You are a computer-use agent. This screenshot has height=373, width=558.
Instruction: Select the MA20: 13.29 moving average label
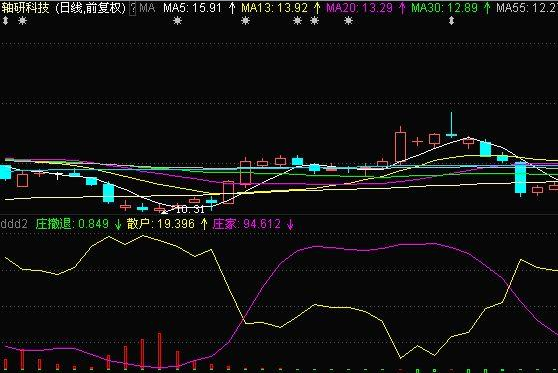(359, 8)
